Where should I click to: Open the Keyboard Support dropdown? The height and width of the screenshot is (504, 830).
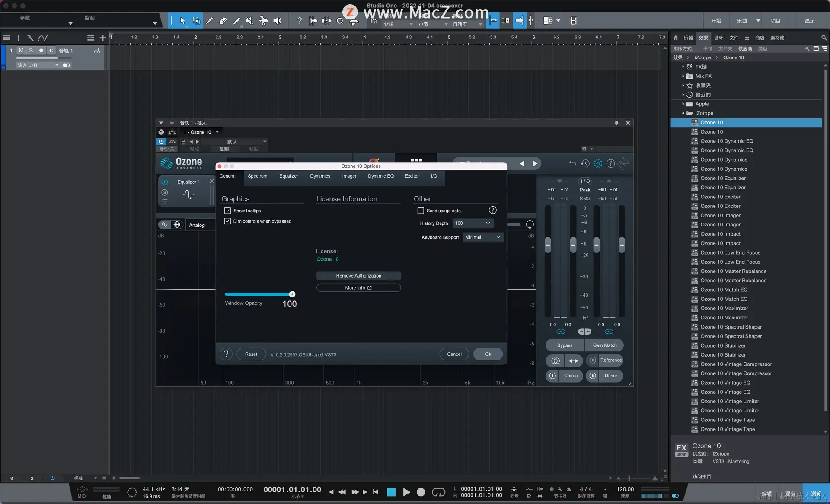(x=482, y=237)
